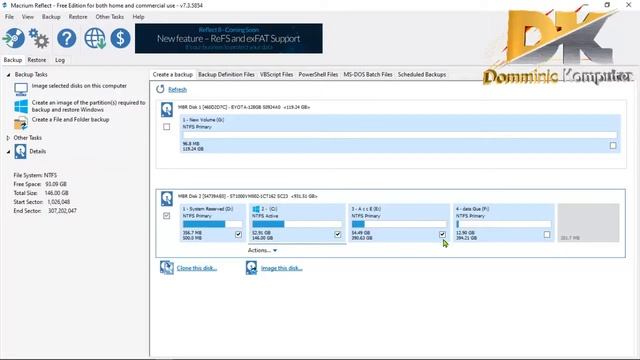Click the dollar sign purchase icon
This screenshot has width=640, height=360.
pyautogui.click(x=120, y=38)
